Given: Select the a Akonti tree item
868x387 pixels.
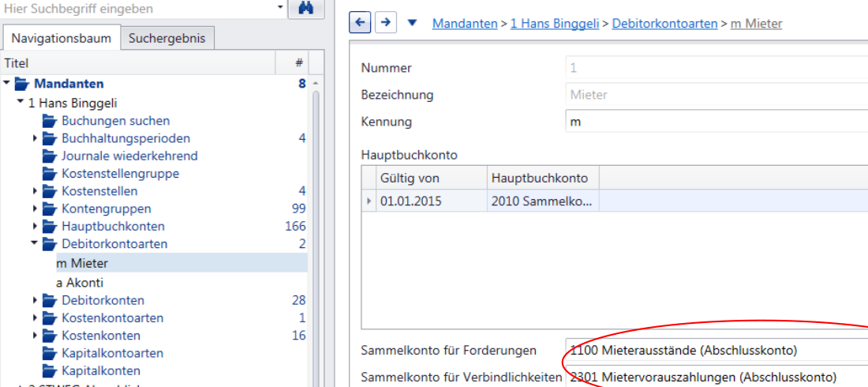Looking at the screenshot, I should 80,283.
